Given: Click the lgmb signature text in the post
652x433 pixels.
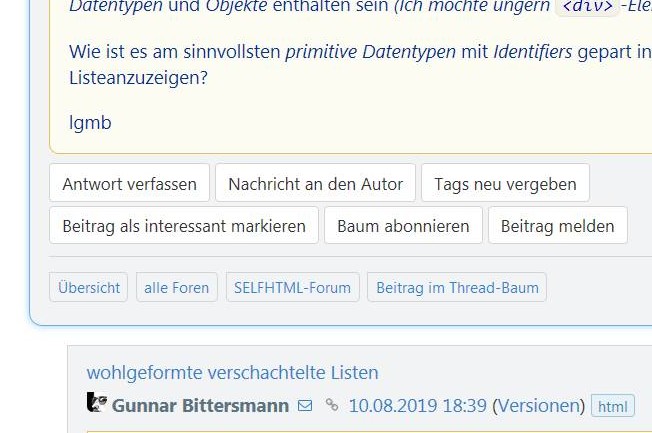Looking at the screenshot, I should tap(90, 122).
